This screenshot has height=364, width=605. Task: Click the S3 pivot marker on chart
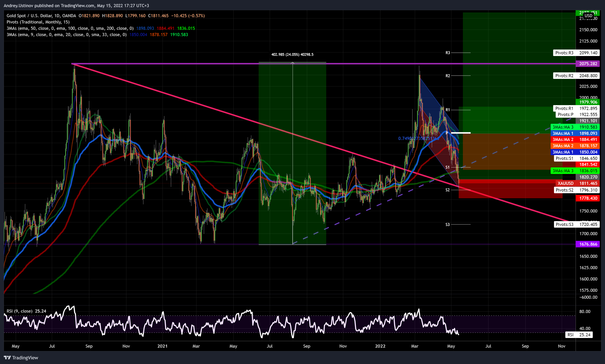point(448,224)
